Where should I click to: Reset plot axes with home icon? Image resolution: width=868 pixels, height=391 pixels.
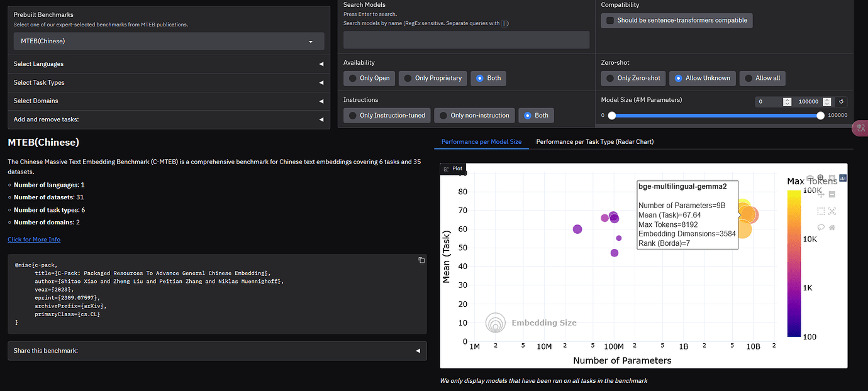click(x=832, y=228)
